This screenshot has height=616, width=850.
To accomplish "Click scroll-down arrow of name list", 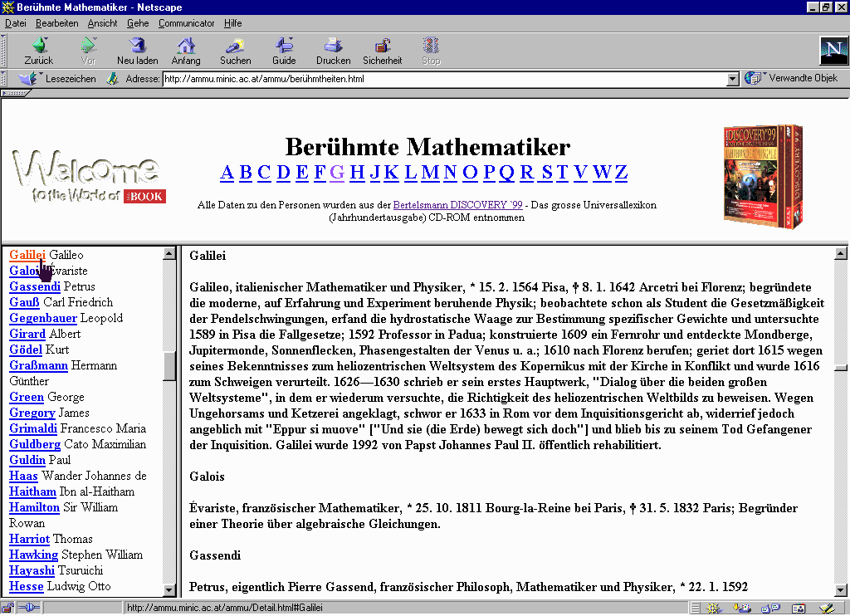I will pyautogui.click(x=169, y=589).
